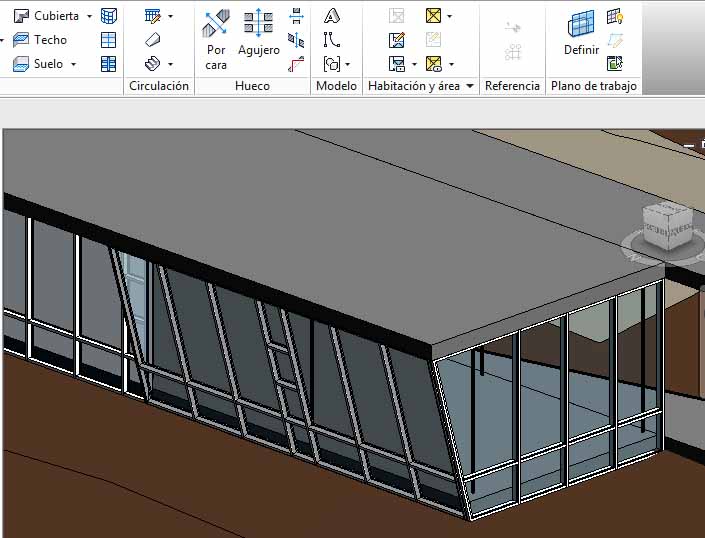
Task: Expand the Cubierta dropdown arrow
Action: (x=89, y=16)
